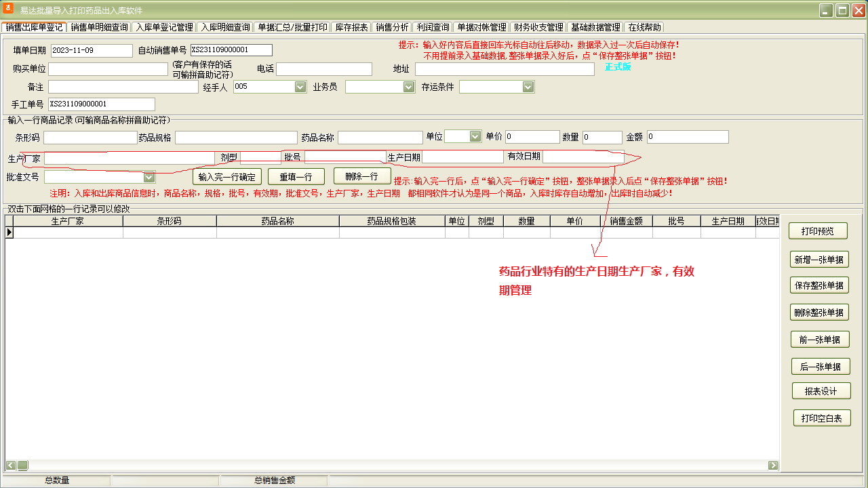Screen dimensions: 868x488
Task: Click the 金额 input field
Action: pyautogui.click(x=688, y=137)
